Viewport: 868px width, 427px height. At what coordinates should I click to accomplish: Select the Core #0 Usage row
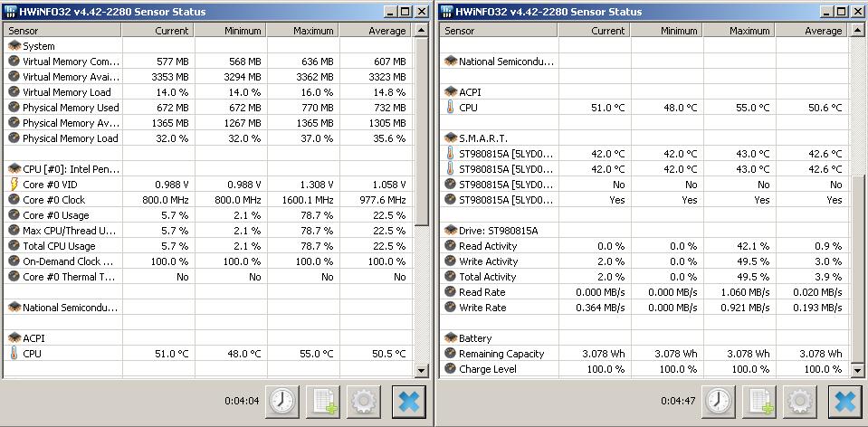click(x=208, y=214)
